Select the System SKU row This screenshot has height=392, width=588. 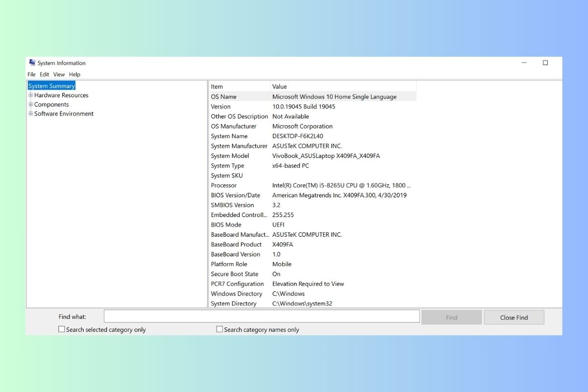click(313, 175)
